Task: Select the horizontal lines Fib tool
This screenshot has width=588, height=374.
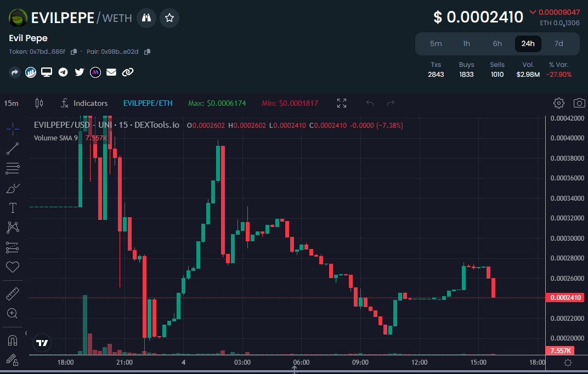Action: tap(13, 168)
